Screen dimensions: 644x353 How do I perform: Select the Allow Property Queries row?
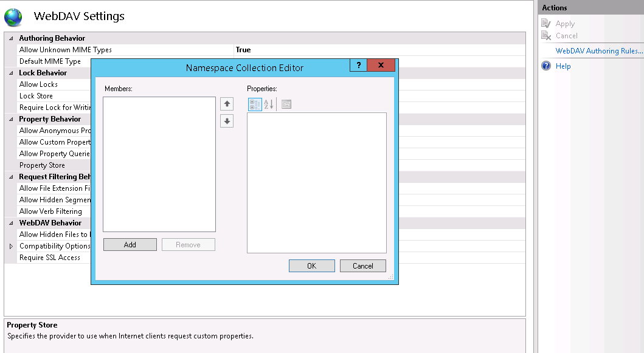pos(54,154)
